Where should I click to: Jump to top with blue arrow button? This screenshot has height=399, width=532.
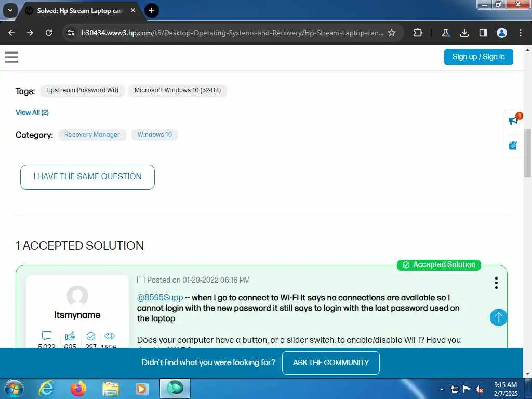click(498, 317)
